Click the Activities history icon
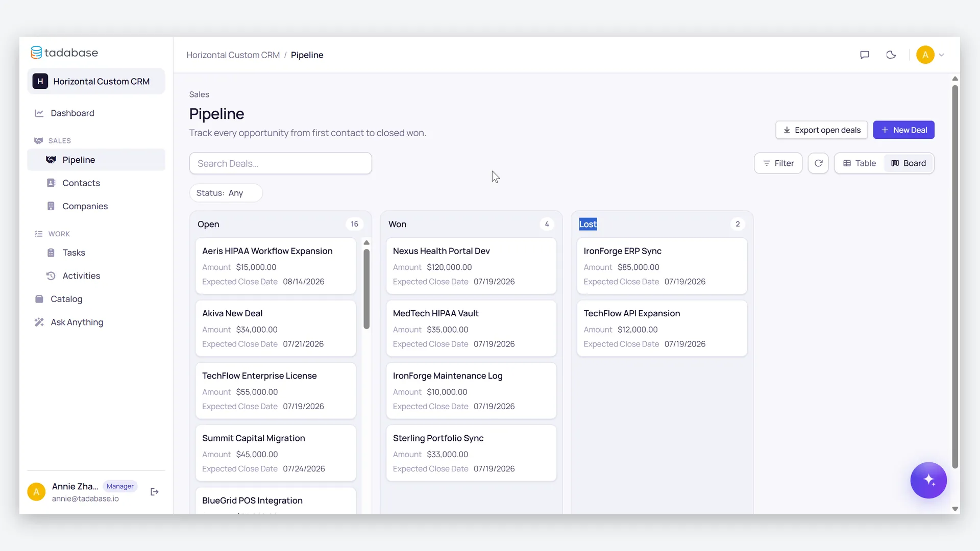Image resolution: width=980 pixels, height=551 pixels. (x=51, y=276)
